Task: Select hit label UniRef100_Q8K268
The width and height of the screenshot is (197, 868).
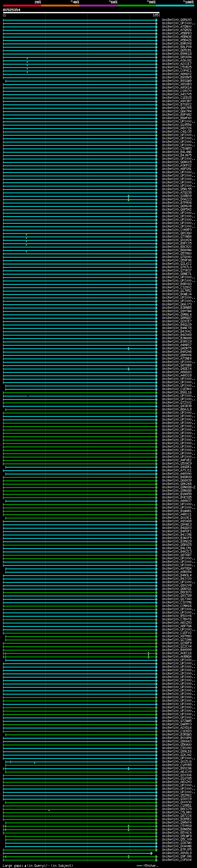Action: (177, 484)
